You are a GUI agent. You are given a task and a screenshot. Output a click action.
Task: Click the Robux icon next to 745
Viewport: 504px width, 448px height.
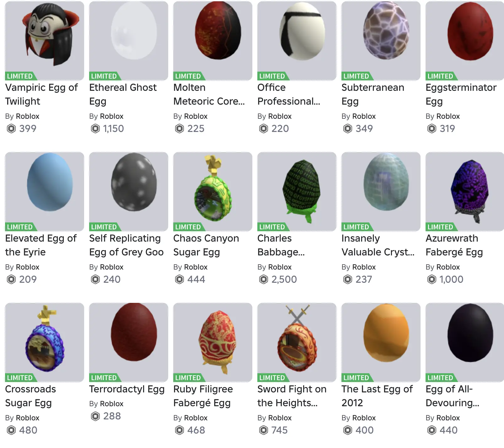pyautogui.click(x=264, y=430)
